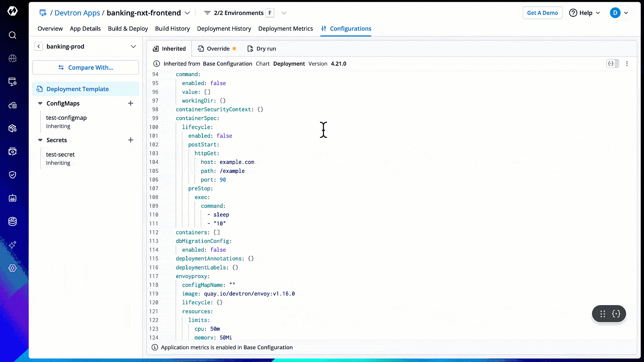Select test-configmap in the sidebar list
This screenshot has height=362, width=644.
point(66,118)
